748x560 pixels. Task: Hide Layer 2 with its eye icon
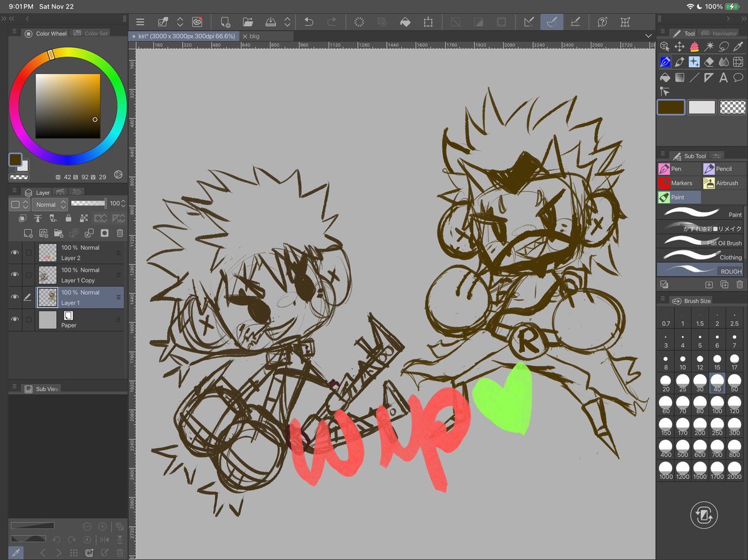(x=15, y=252)
